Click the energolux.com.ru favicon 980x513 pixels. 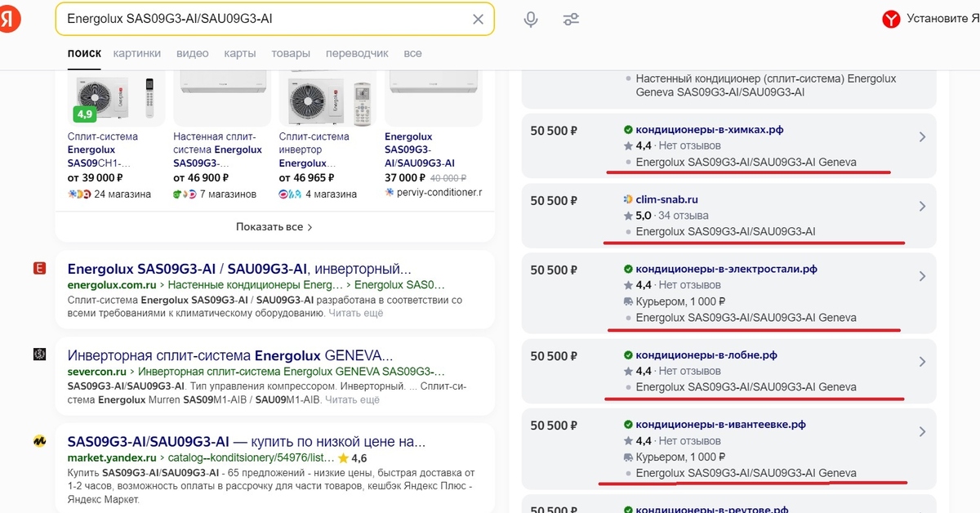38,269
